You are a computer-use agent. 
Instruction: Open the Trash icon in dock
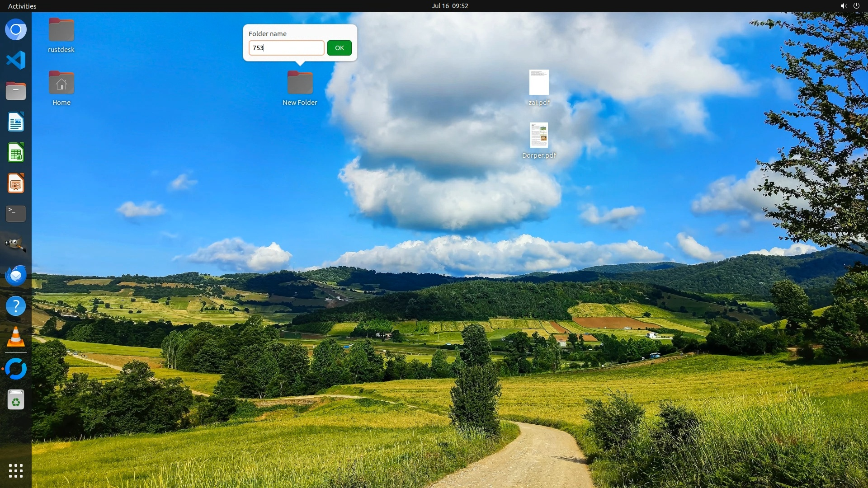point(16,400)
